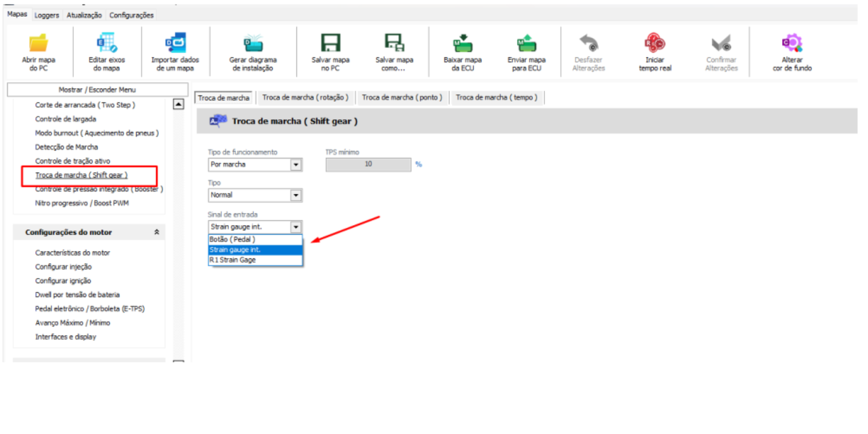Click Salvar mapa no PC icon
The image size is (868, 434).
pyautogui.click(x=330, y=43)
